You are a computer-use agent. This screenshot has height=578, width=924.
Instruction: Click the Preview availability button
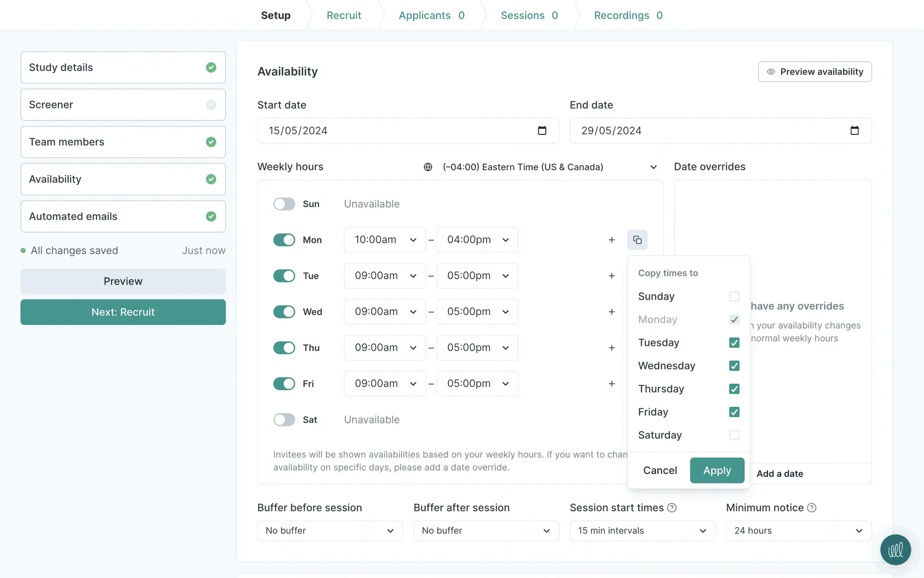click(x=814, y=72)
